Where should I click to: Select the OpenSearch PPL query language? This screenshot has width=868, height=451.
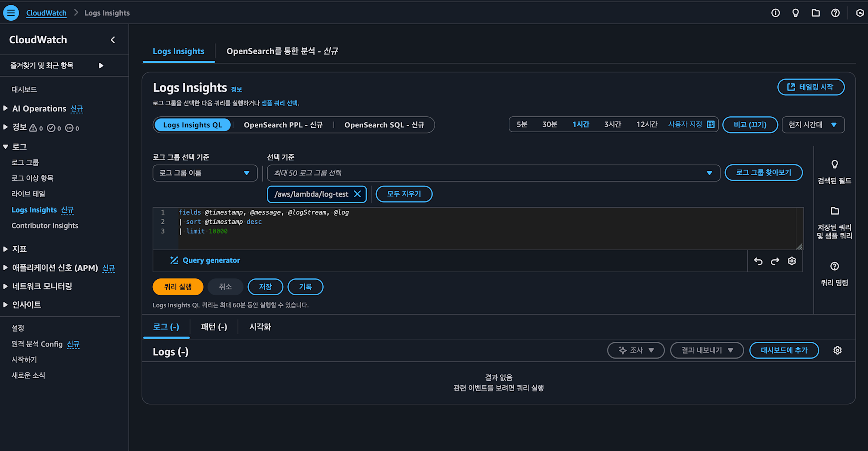[x=283, y=125]
